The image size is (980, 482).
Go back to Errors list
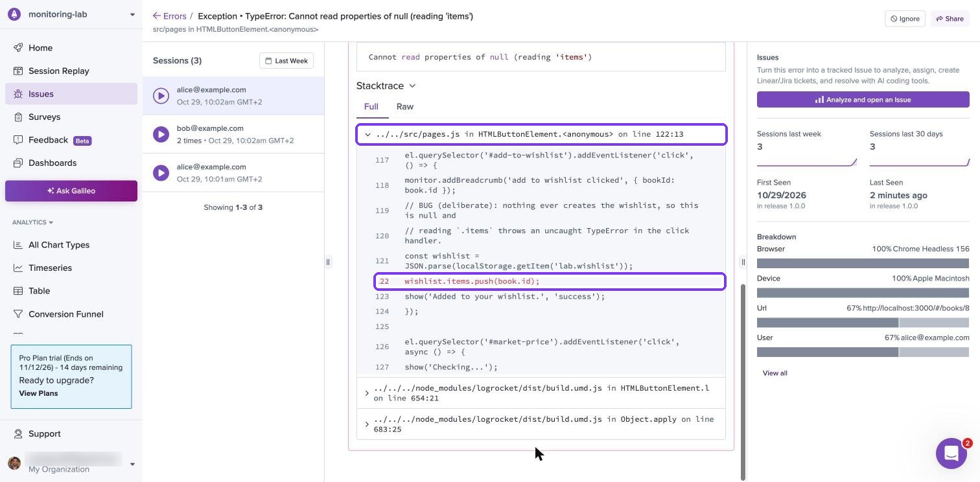(x=169, y=16)
